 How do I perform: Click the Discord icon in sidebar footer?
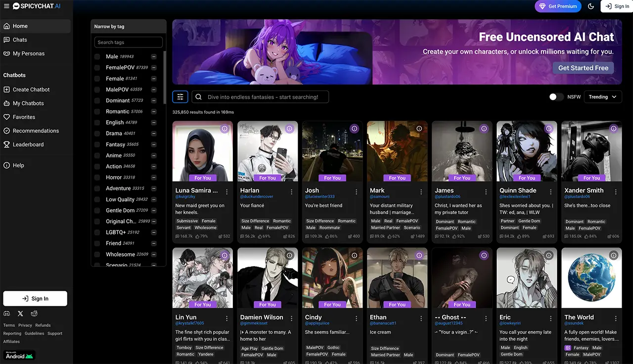pos(7,314)
